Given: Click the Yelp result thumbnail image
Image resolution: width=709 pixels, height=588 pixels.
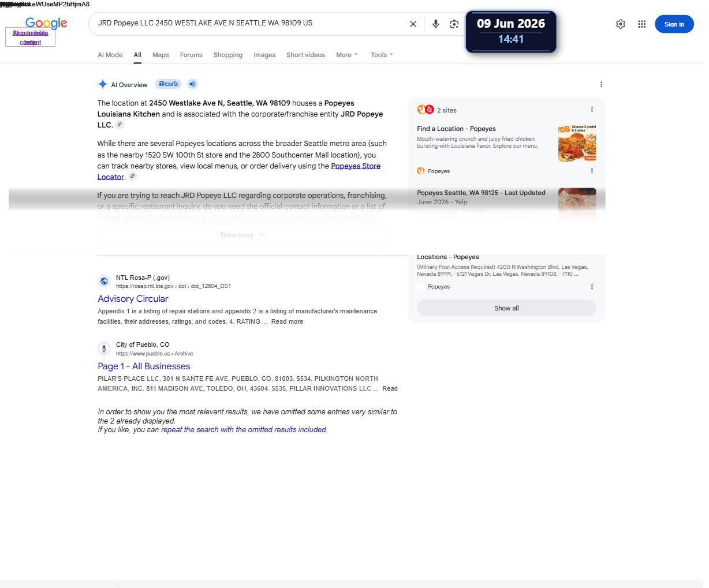Looking at the screenshot, I should [x=577, y=205].
